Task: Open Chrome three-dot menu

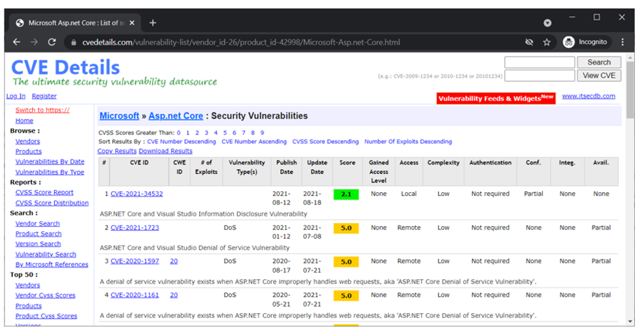Action: pyautogui.click(x=622, y=42)
